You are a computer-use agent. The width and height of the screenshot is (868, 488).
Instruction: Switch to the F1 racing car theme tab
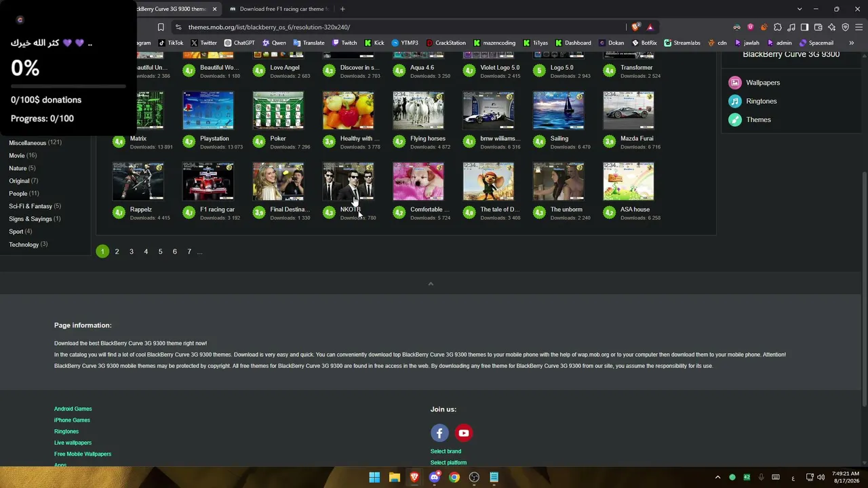(280, 9)
